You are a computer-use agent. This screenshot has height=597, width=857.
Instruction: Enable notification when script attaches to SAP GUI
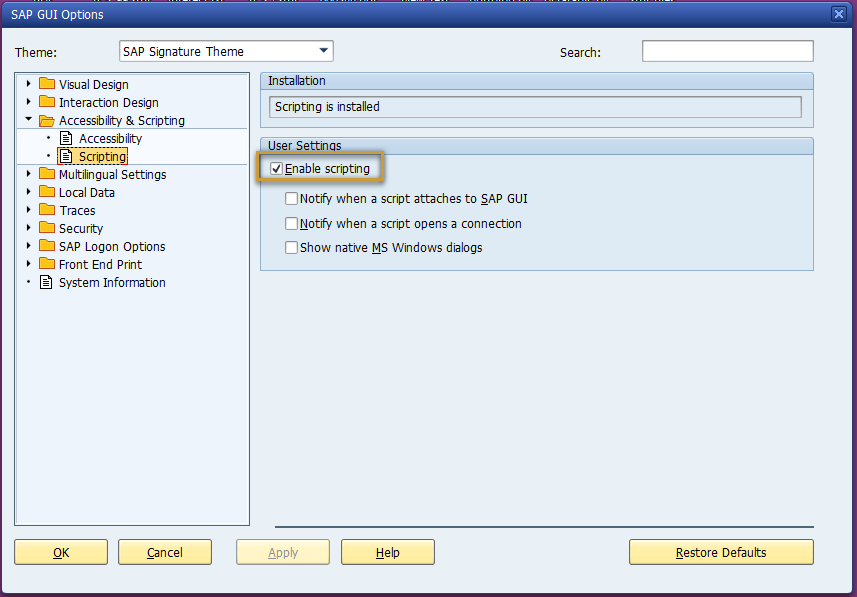[291, 198]
